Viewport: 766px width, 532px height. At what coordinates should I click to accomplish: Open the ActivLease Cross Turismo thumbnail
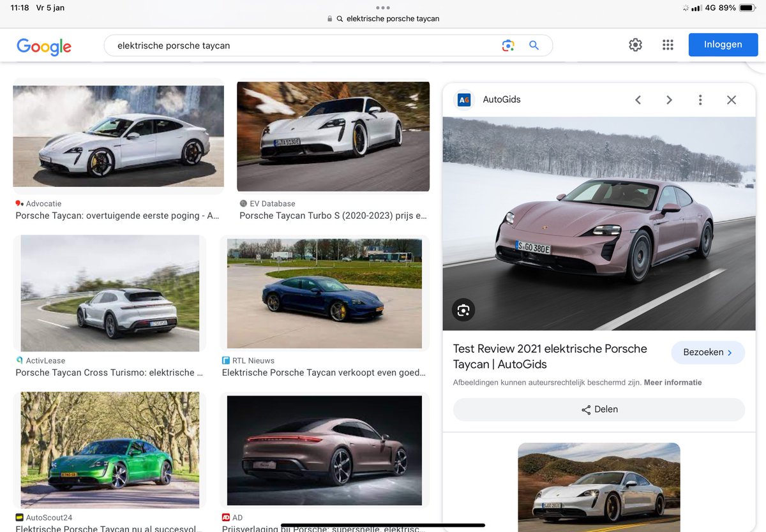[110, 293]
